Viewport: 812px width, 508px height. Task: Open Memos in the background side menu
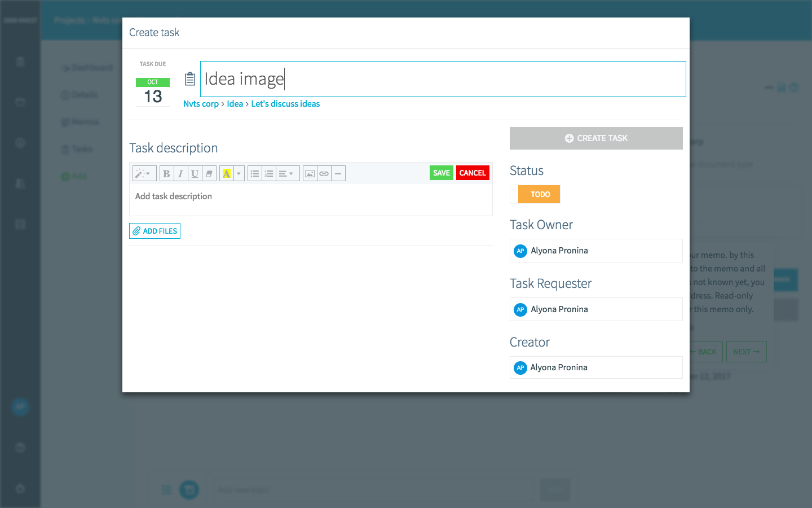click(80, 122)
